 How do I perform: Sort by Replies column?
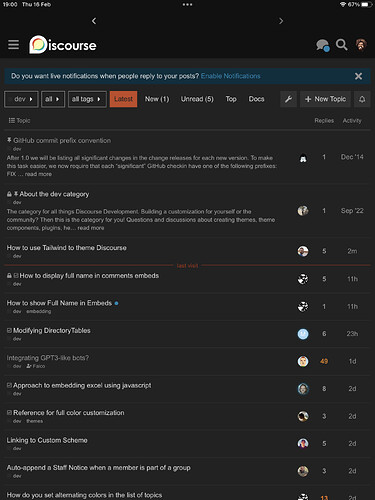pyautogui.click(x=324, y=121)
